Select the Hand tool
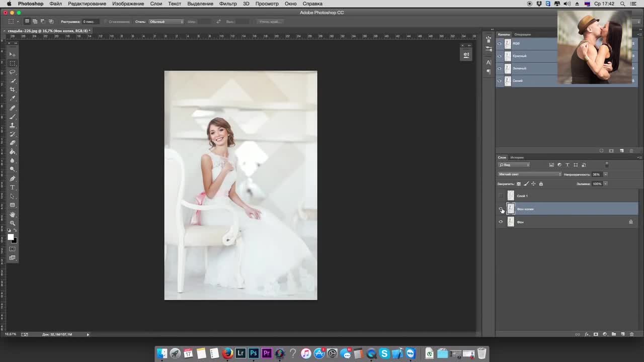The height and width of the screenshot is (362, 644). coord(13,214)
